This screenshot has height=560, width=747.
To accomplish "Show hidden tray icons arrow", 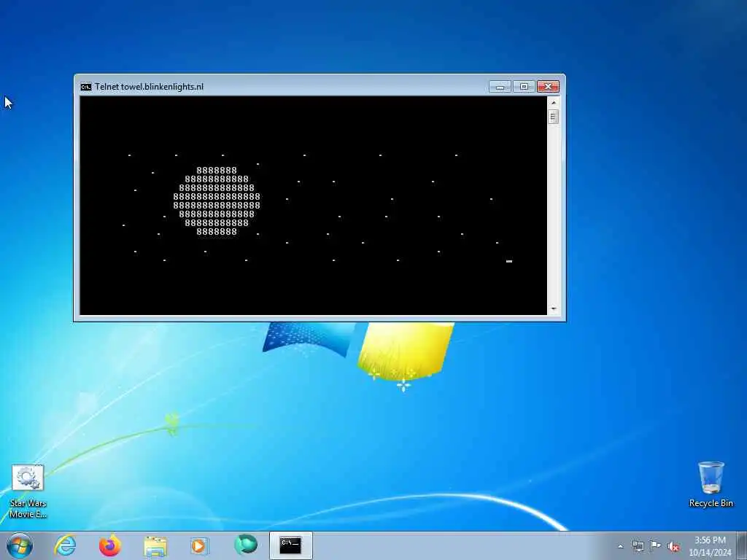I will [x=620, y=546].
